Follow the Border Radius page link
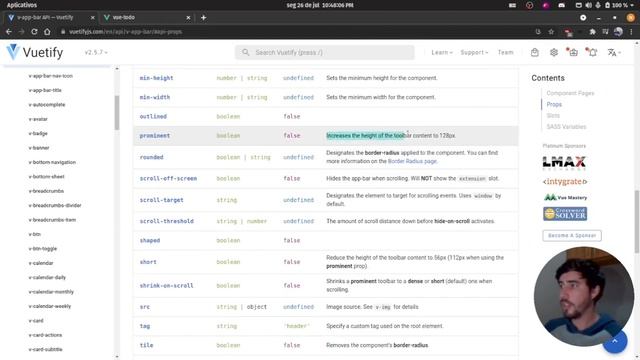The width and height of the screenshot is (640, 360). click(x=412, y=161)
